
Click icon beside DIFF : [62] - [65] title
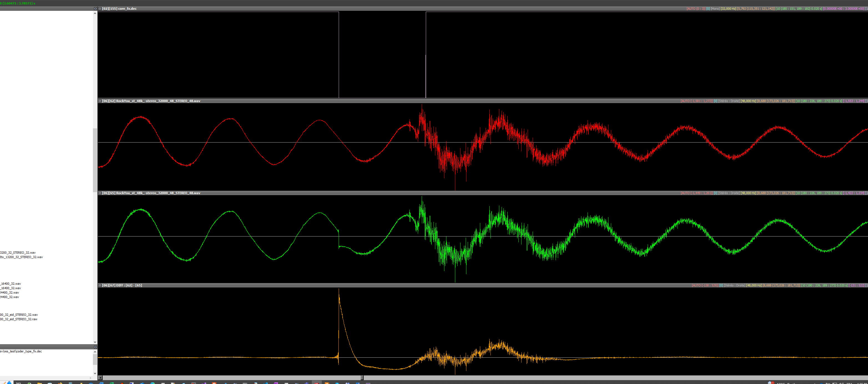pyautogui.click(x=100, y=285)
